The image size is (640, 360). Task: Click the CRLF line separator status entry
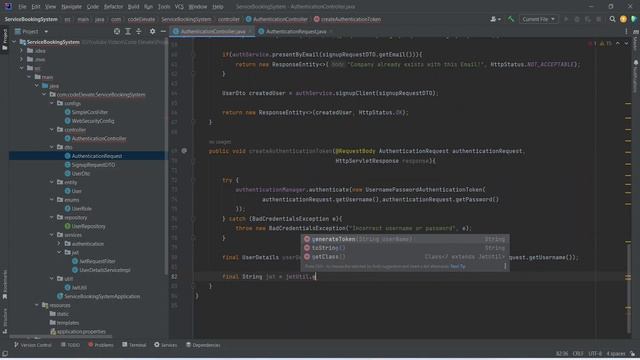coord(578,353)
